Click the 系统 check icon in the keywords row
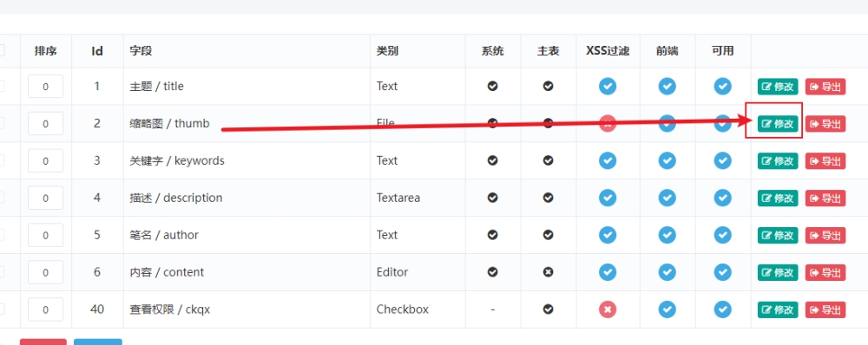The height and width of the screenshot is (345, 868). [x=493, y=160]
